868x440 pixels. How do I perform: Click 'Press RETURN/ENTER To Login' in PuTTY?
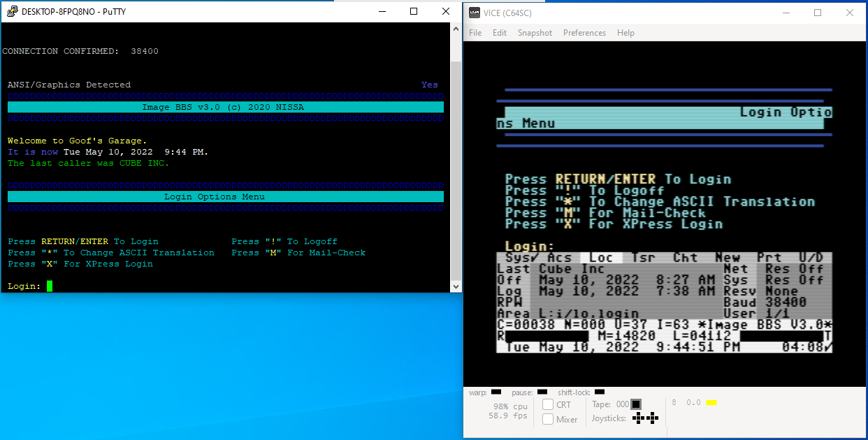83,241
